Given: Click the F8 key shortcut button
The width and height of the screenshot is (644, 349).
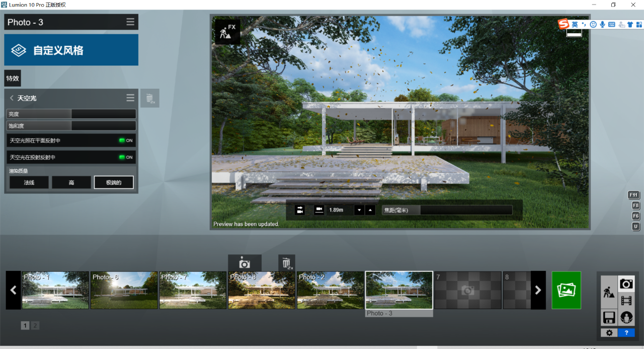Looking at the screenshot, I should point(636,205).
